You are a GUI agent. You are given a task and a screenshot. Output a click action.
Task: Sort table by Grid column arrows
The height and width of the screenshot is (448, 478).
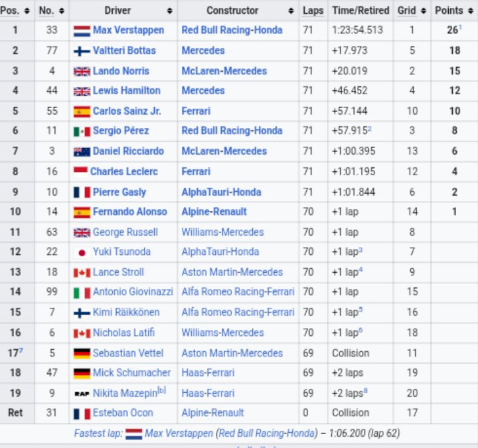point(424,11)
